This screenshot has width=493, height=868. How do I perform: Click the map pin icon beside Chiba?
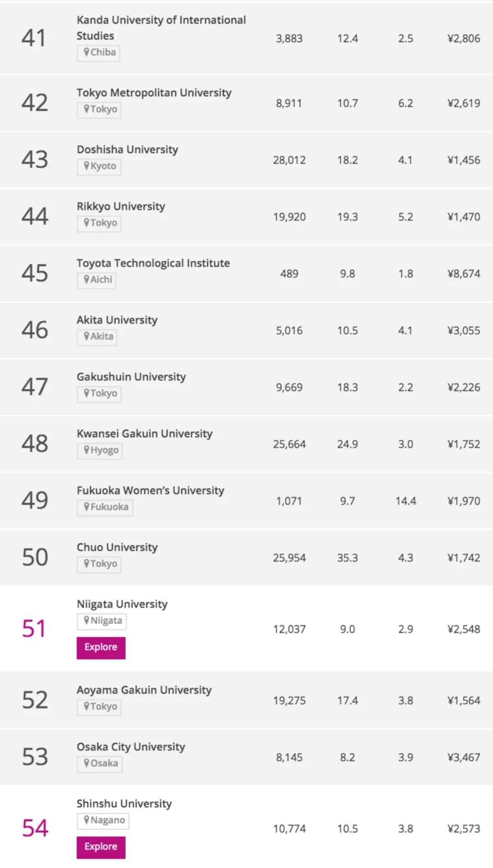(x=86, y=52)
